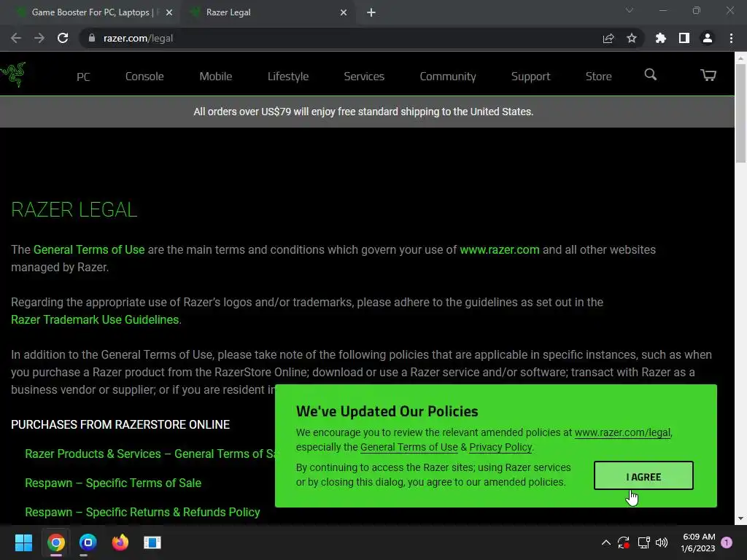Show hidden system tray icons

pyautogui.click(x=606, y=542)
